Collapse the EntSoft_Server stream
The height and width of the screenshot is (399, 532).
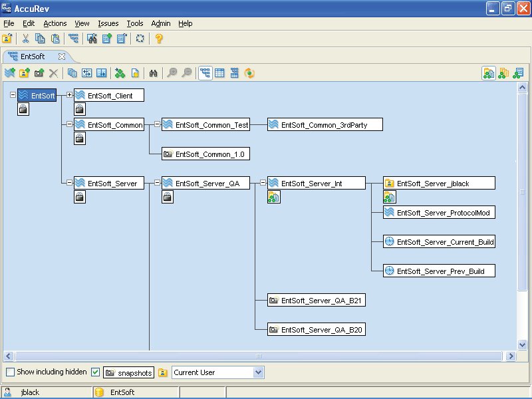click(x=70, y=182)
